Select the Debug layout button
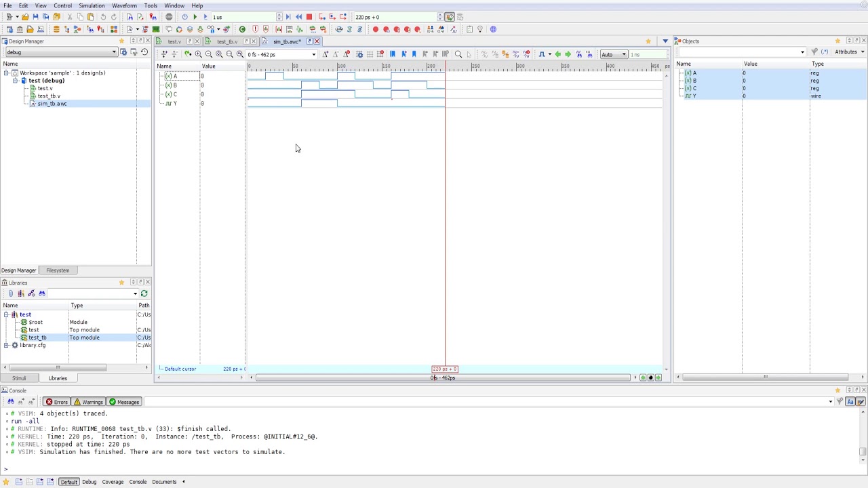 [90, 482]
